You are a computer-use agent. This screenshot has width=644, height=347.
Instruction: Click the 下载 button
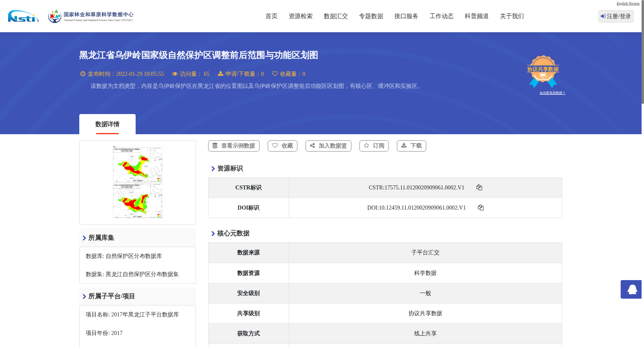click(411, 146)
